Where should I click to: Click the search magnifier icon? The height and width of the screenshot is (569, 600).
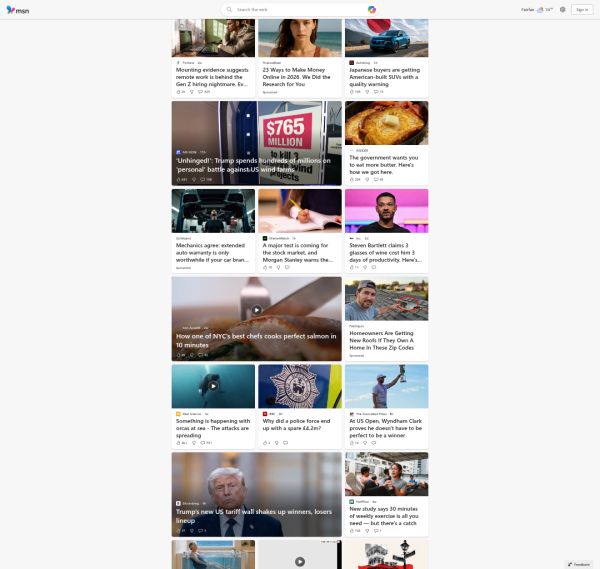[x=229, y=10]
